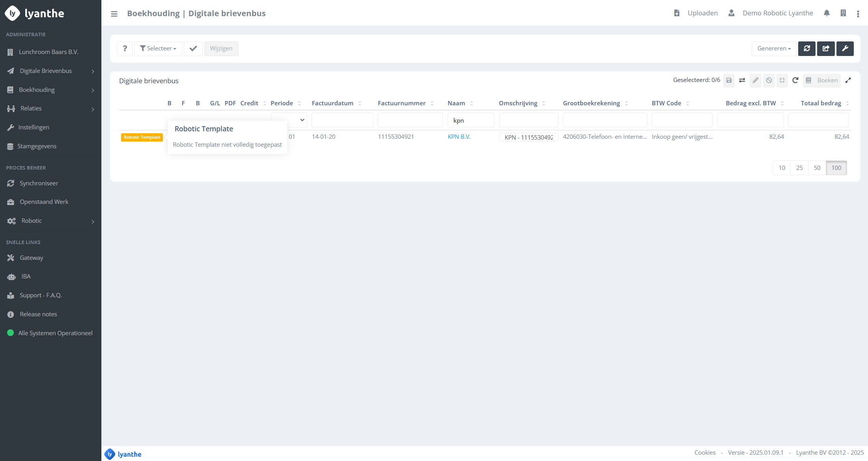Open Synchroniseer in sidebar
868x461 pixels.
tap(39, 183)
